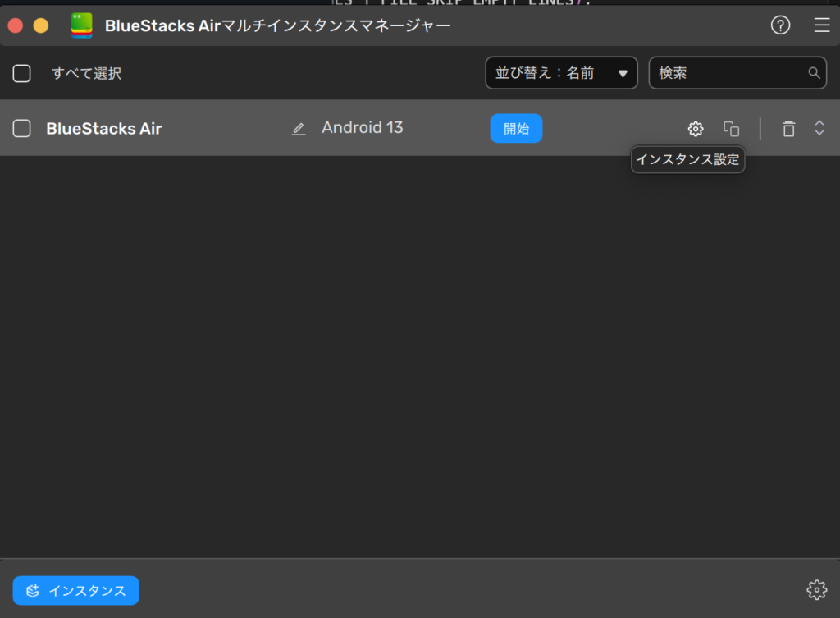Click the すべて選択 label
Image resolution: width=840 pixels, height=618 pixels.
click(87, 73)
